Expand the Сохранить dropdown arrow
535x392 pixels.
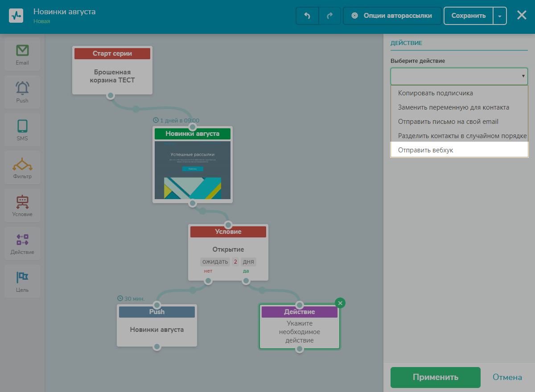500,16
